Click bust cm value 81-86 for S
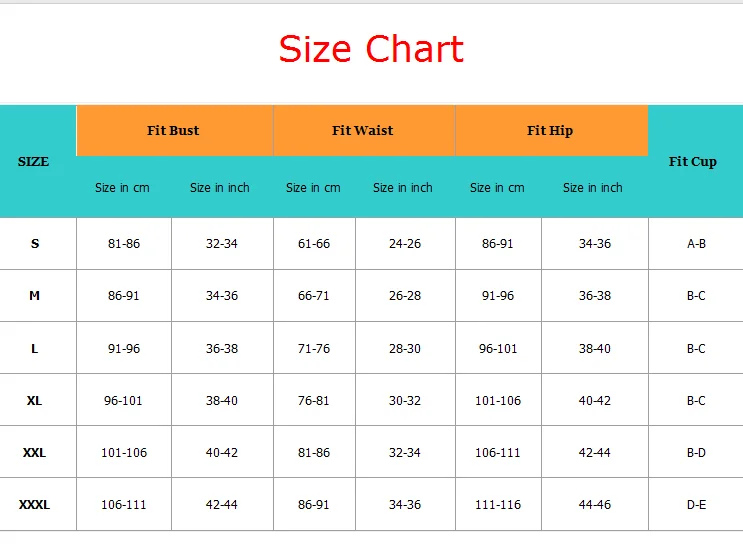The width and height of the screenshot is (743, 554). coord(124,244)
